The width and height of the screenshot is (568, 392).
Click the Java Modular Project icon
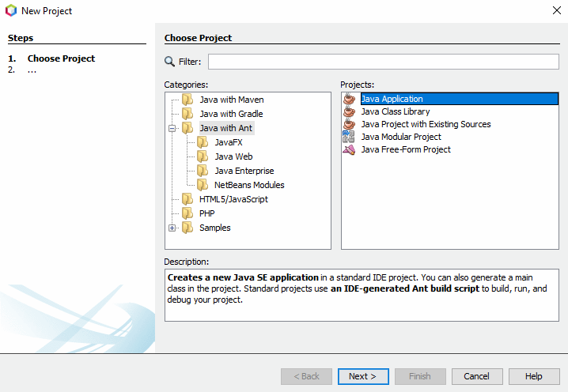[x=349, y=137]
